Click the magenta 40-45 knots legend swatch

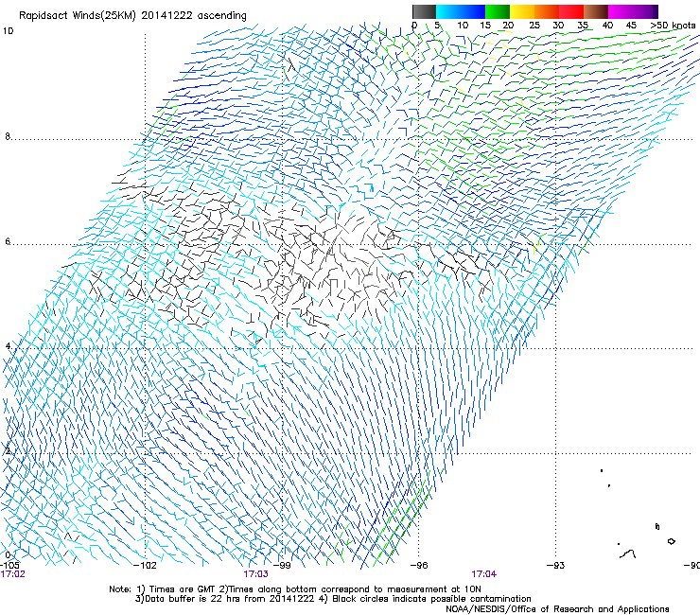pyautogui.click(x=621, y=11)
